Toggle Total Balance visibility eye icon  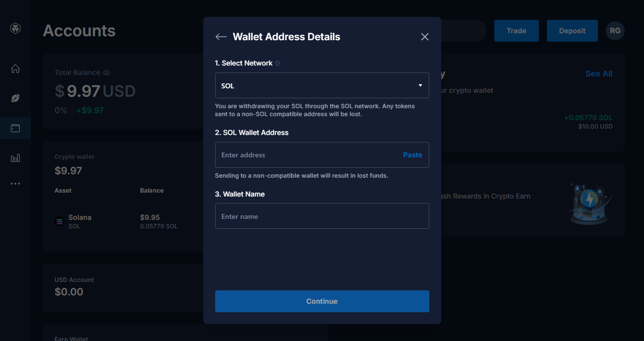point(107,72)
